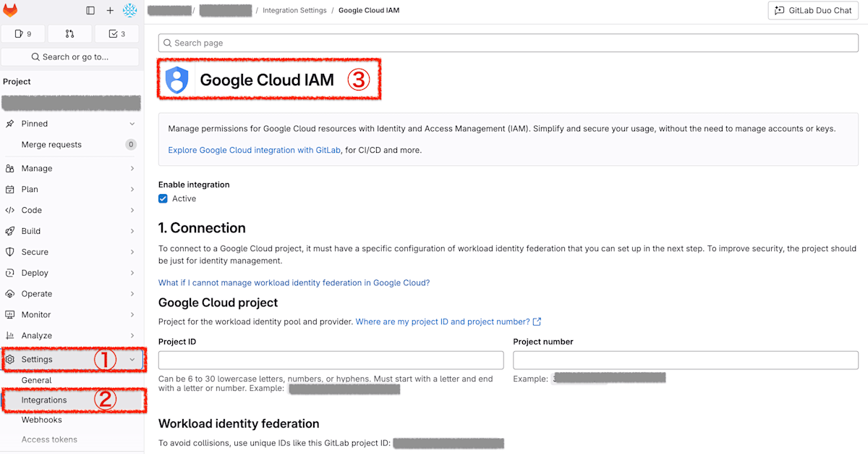
Task: Click the Settings gear icon
Action: [10, 360]
